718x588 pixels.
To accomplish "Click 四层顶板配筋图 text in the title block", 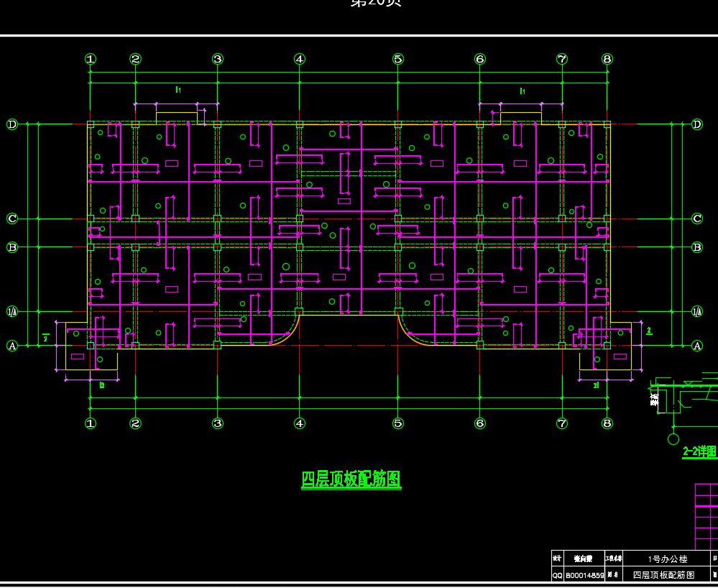I will coord(663,575).
